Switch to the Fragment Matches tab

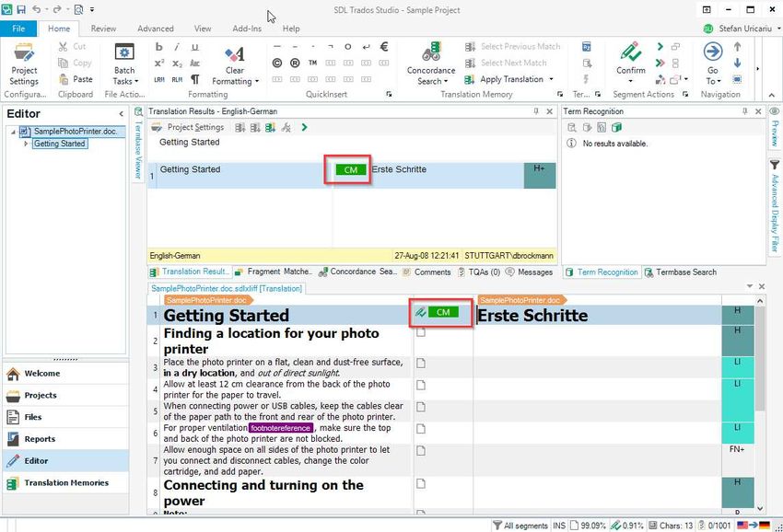pyautogui.click(x=274, y=272)
